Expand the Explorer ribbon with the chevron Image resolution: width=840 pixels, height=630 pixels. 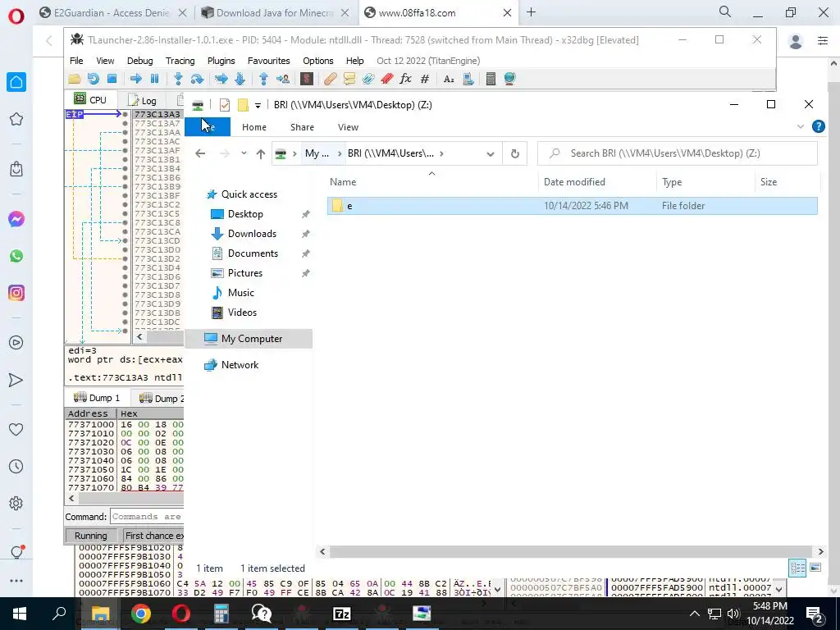point(801,127)
